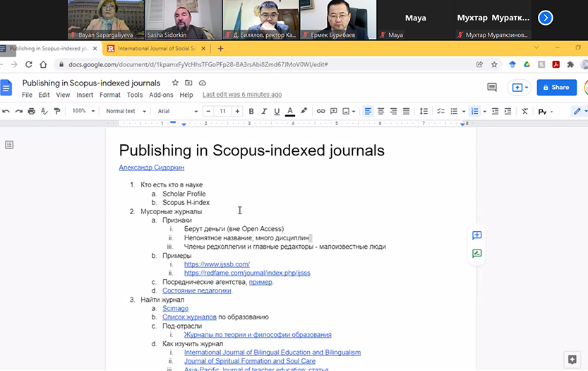
Task: Select the paint format tool
Action: click(x=57, y=111)
